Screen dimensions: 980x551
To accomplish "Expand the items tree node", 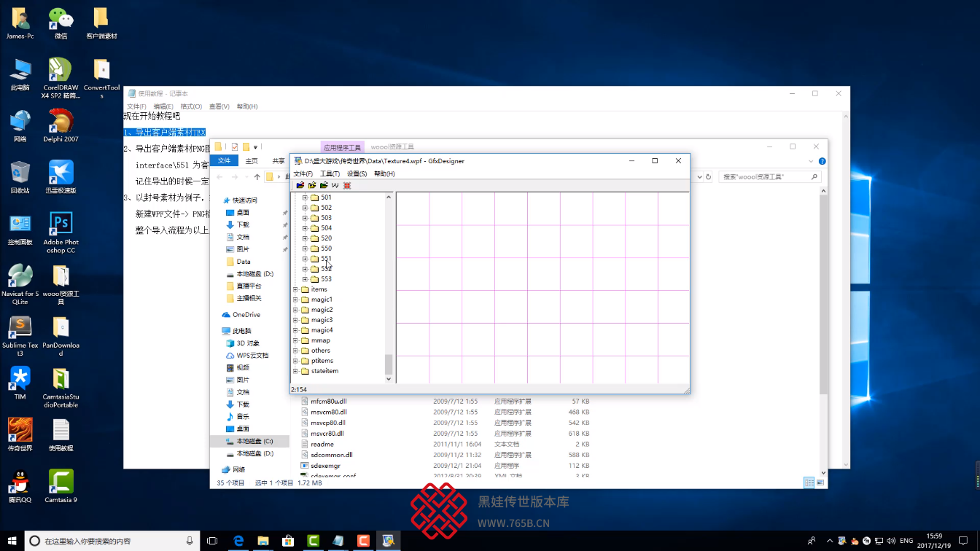I will coord(295,289).
